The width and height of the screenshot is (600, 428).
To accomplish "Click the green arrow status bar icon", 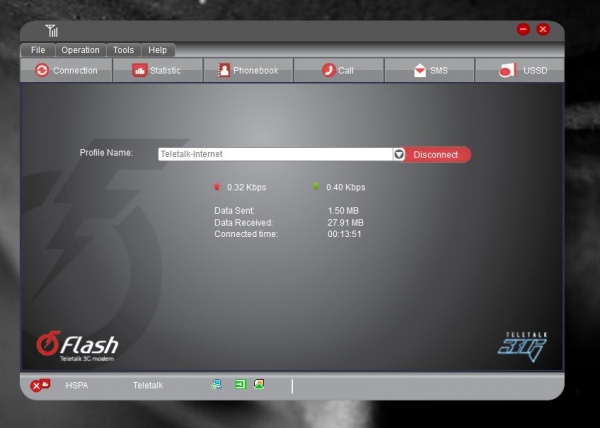I will point(240,384).
